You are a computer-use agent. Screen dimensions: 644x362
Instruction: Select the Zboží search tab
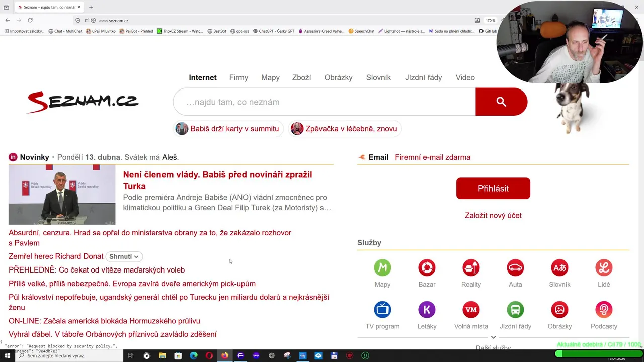pyautogui.click(x=301, y=77)
